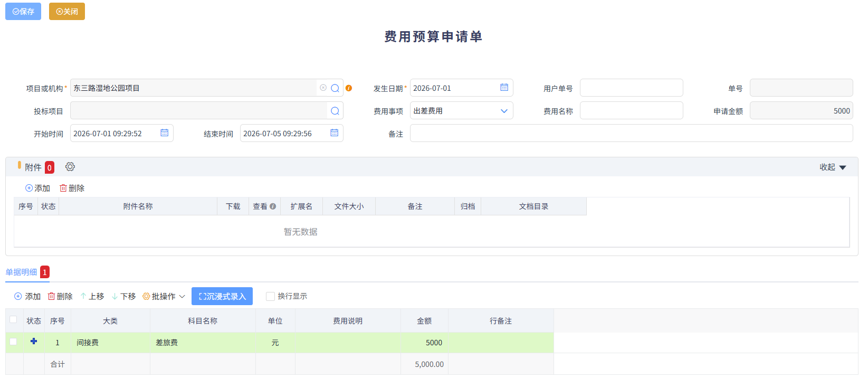Click the 附件名称 column header
Image resolution: width=868 pixels, height=378 pixels.
(138, 206)
